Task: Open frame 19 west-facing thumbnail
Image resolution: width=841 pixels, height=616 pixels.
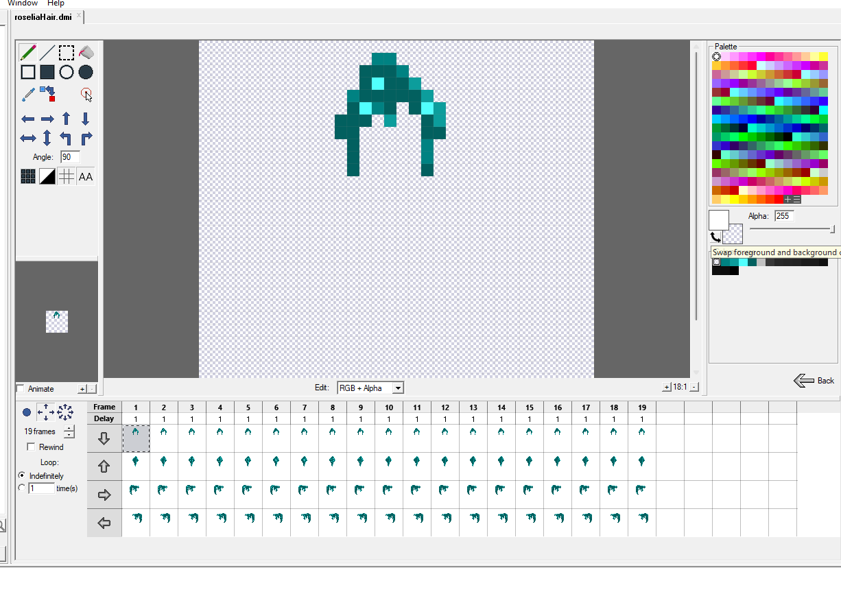Action: (x=642, y=523)
